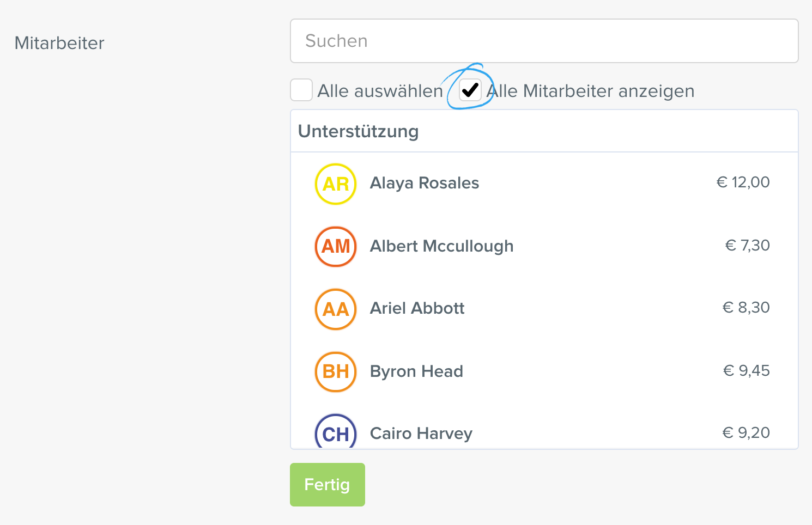The height and width of the screenshot is (525, 812).
Task: Tick the Alle auswählen checkbox
Action: point(301,90)
